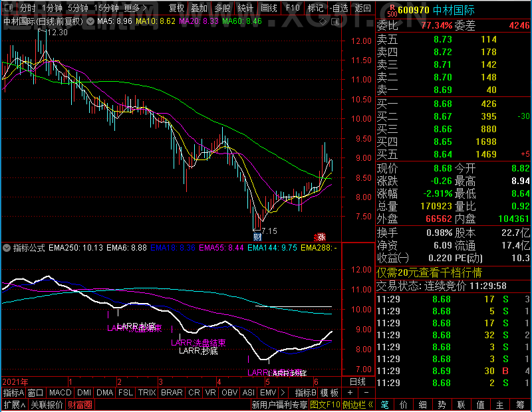Toggle the panel layout icon beside 分时

(9, 7)
